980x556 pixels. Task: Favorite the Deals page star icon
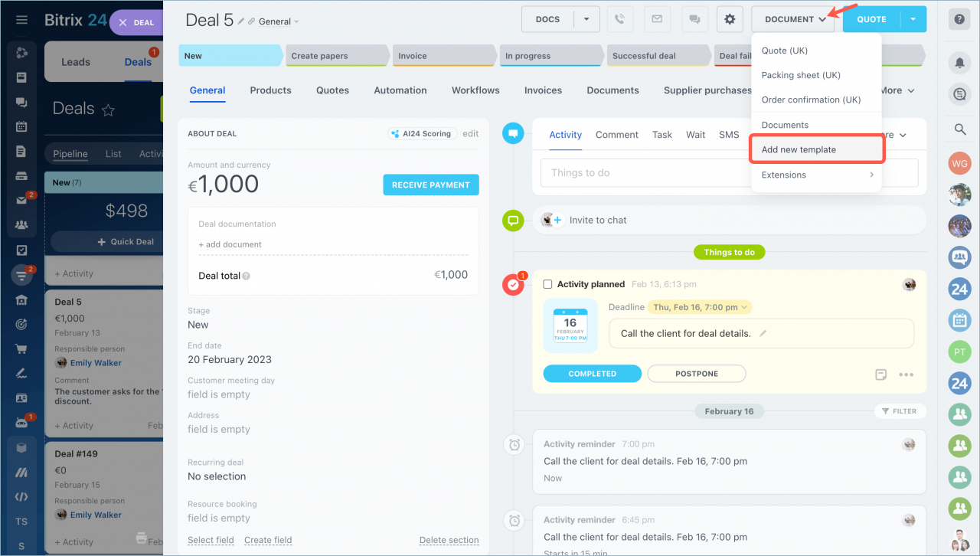108,110
